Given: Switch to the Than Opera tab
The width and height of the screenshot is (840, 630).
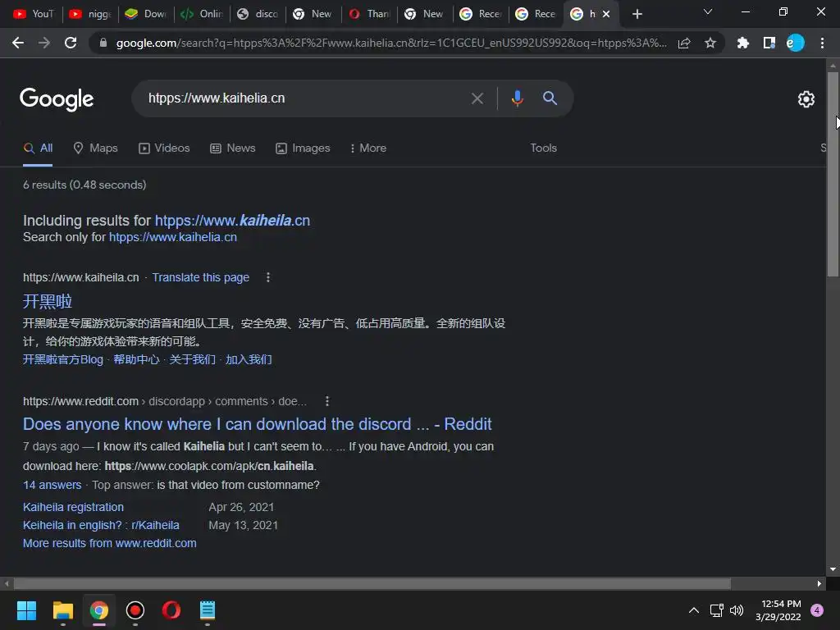Looking at the screenshot, I should coord(370,14).
